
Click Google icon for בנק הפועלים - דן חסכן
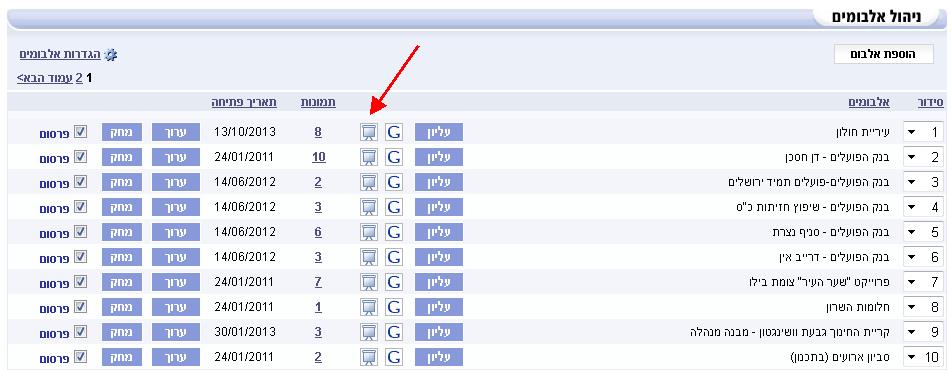click(394, 157)
